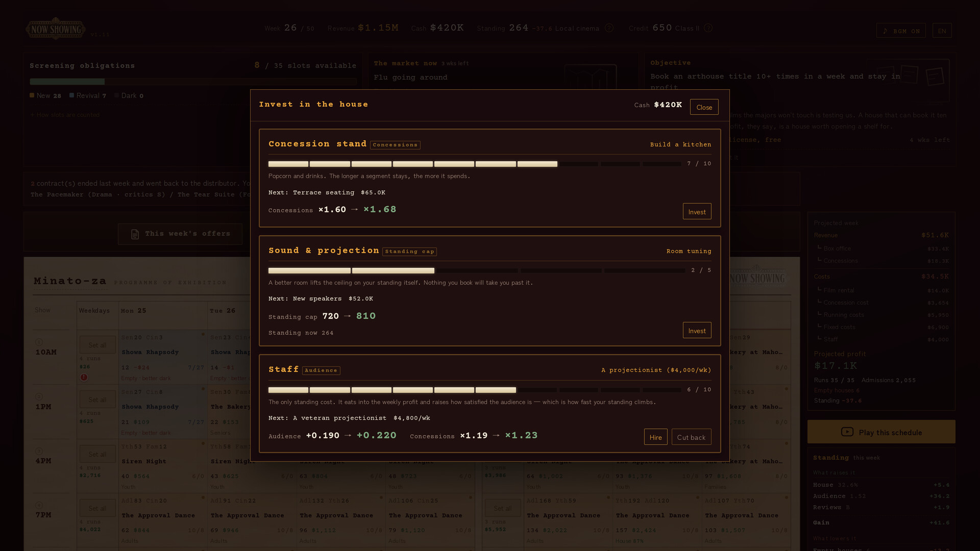Click the 10AM show time info icon
Image resolution: width=980 pixels, height=551 pixels.
coord(39,342)
